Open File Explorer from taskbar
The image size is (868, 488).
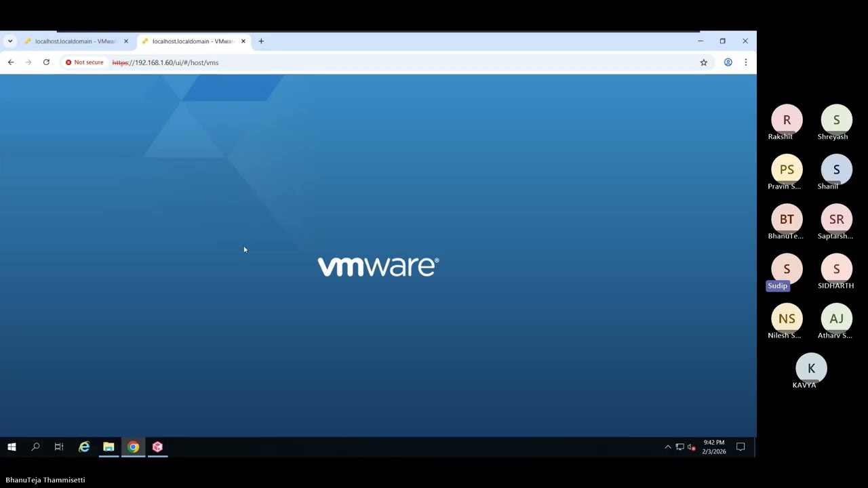point(108,447)
